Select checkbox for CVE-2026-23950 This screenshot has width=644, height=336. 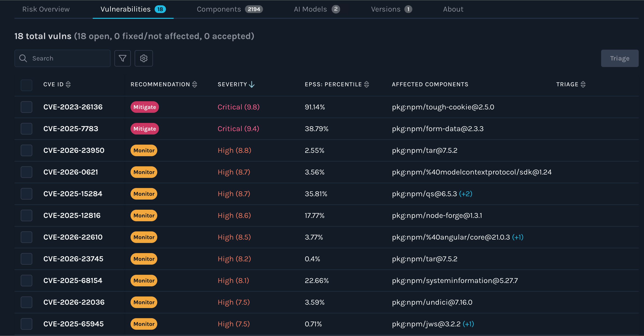point(26,150)
